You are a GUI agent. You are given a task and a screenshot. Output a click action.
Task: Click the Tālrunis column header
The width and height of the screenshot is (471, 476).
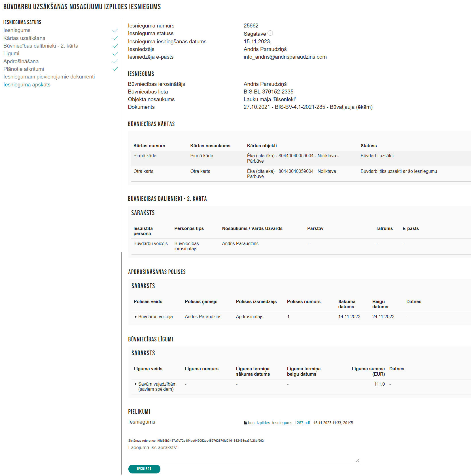click(384, 228)
